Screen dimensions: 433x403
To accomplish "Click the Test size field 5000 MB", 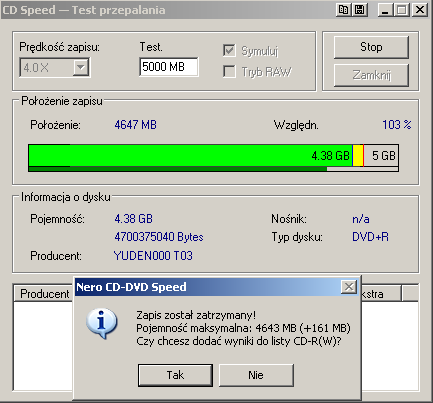I will tap(169, 67).
